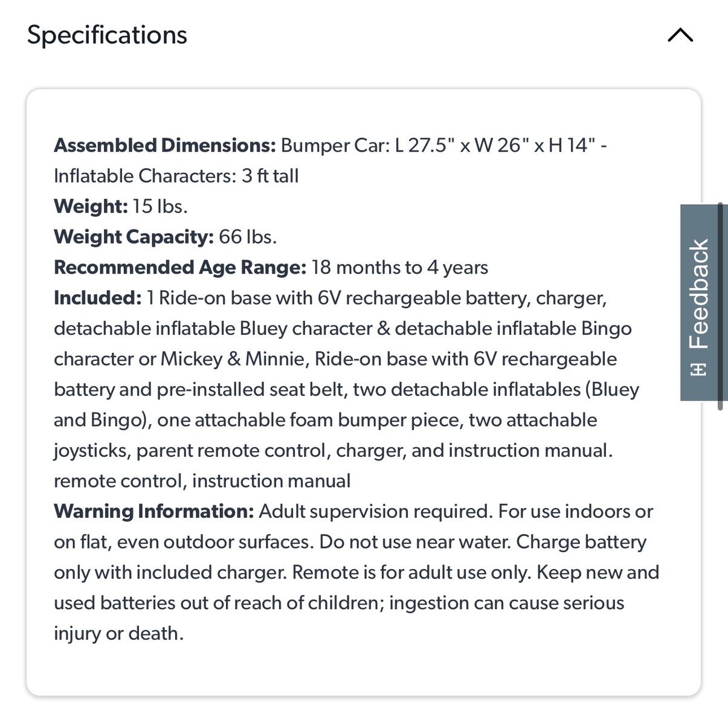Open the Feedback side tab
The image size is (728, 725).
(698, 294)
